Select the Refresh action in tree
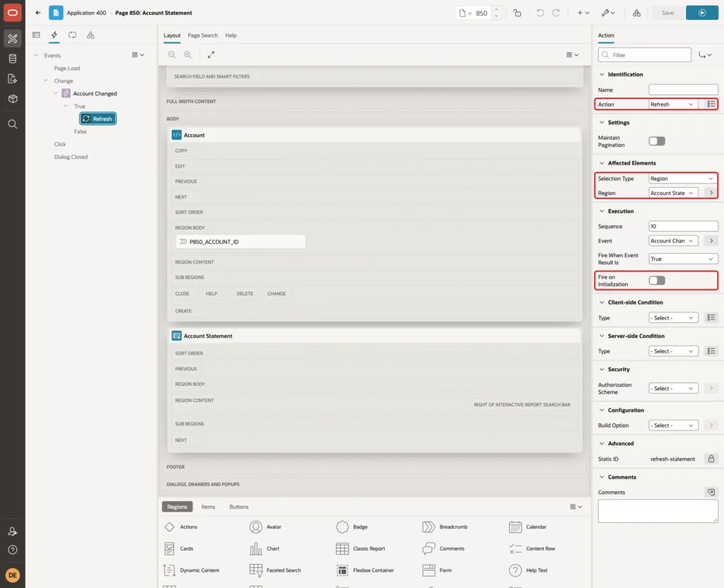 tap(98, 119)
